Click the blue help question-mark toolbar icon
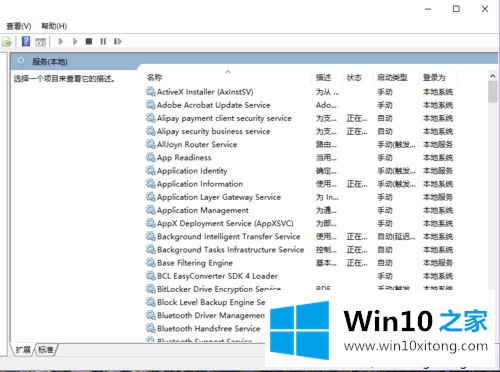Viewport: 500px width, 372px height. pos(26,41)
